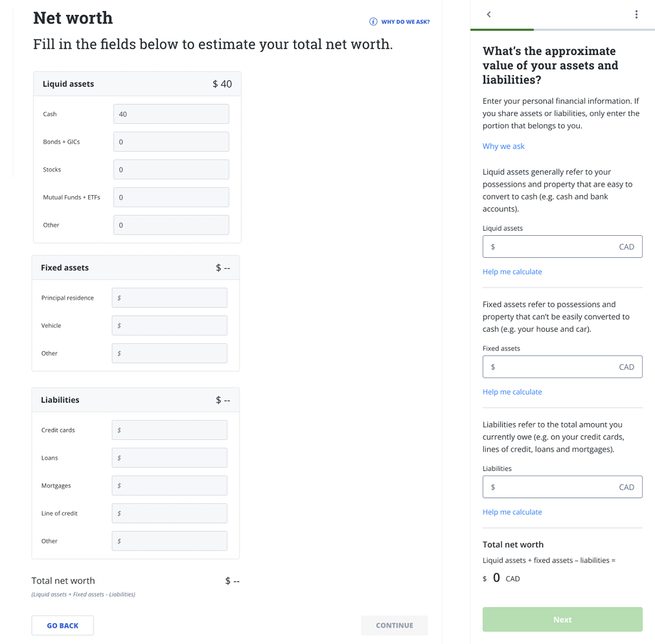Tap the back chevron at top of mobile screen
Image resolution: width=655 pixels, height=644 pixels.
(x=488, y=14)
